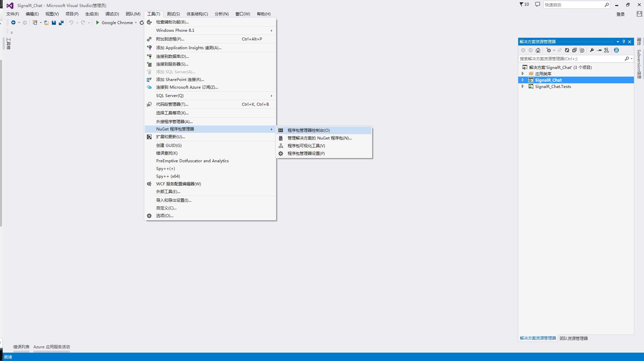
Task: Open the 文件(F) menu
Action: point(13,14)
